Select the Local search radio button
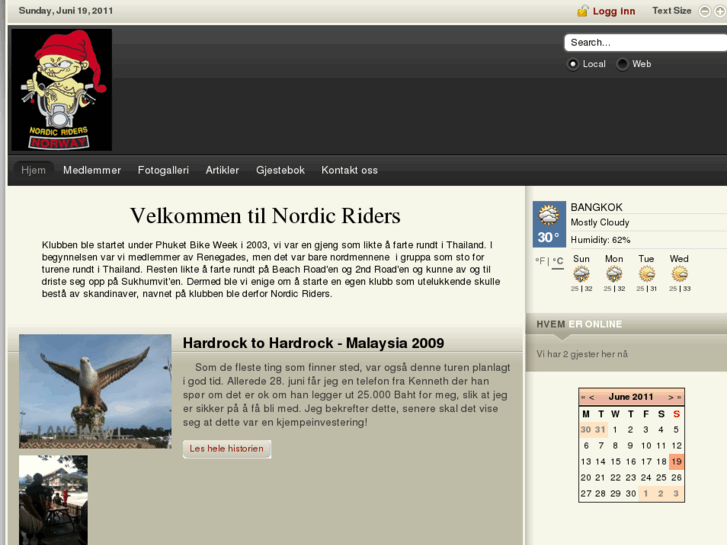This screenshot has height=545, width=727. (x=573, y=64)
